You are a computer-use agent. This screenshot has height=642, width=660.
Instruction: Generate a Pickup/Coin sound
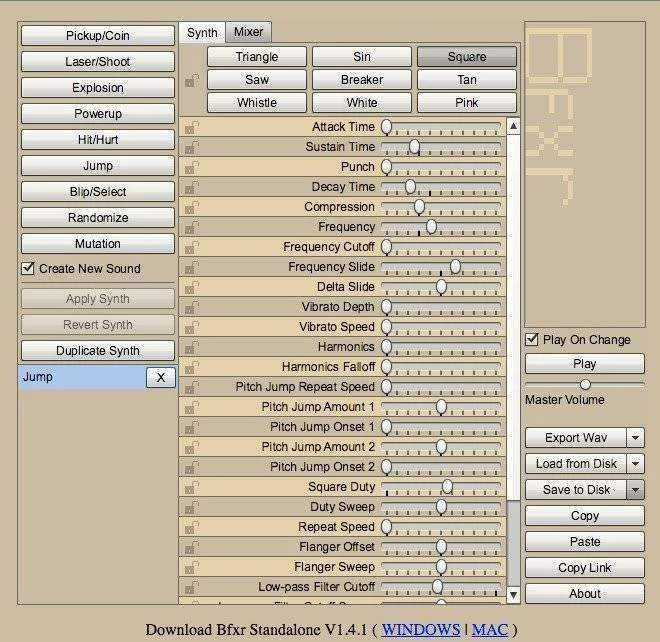pyautogui.click(x=98, y=36)
